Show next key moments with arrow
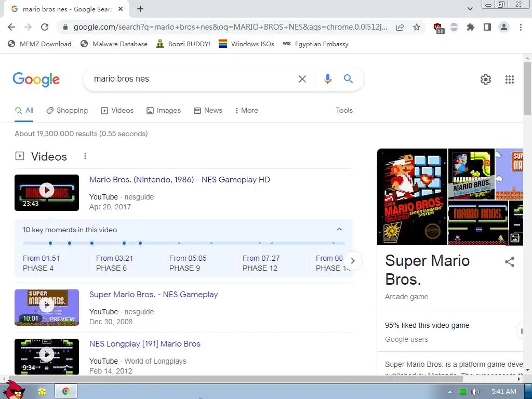Screen dimensions: 532x399 (x=353, y=261)
